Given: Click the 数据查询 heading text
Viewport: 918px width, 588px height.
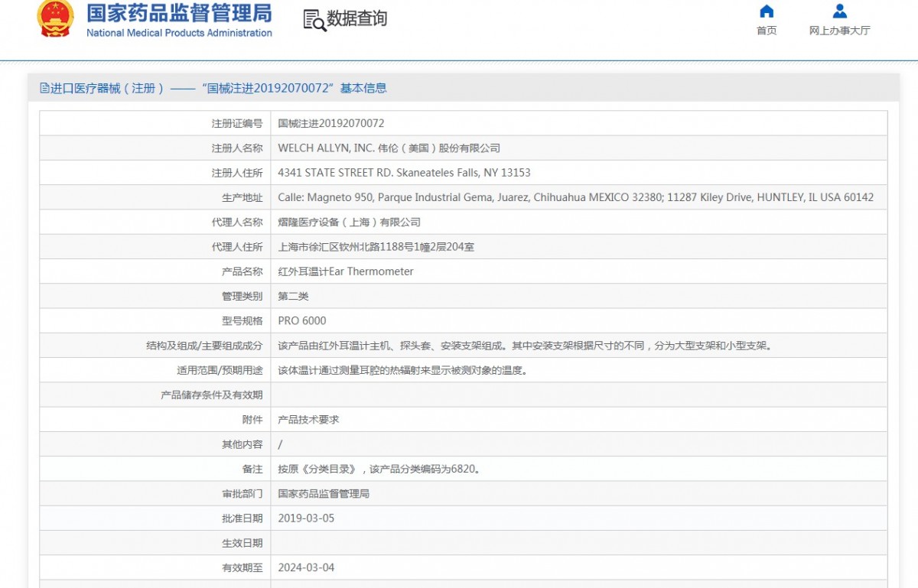Looking at the screenshot, I should [x=357, y=19].
